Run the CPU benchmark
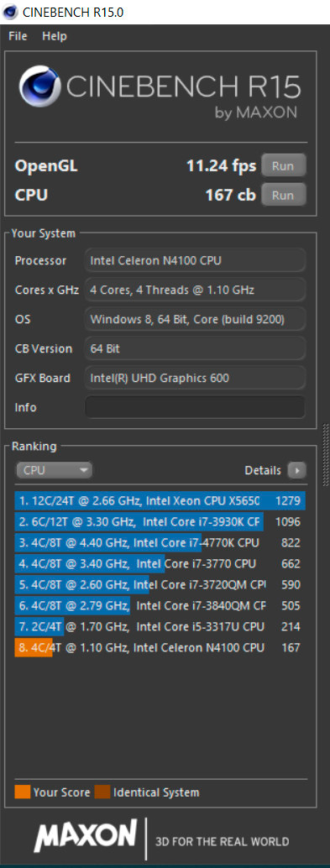 pyautogui.click(x=283, y=195)
